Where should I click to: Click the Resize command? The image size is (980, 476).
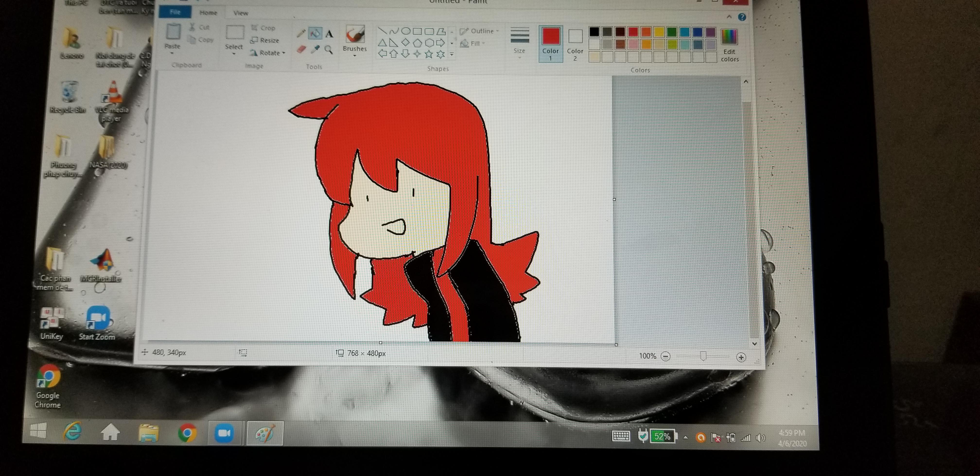coord(265,40)
